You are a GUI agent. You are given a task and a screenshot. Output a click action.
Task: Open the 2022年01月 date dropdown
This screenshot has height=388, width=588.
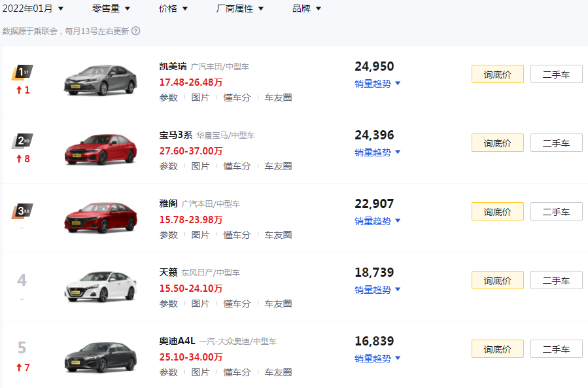click(x=33, y=9)
